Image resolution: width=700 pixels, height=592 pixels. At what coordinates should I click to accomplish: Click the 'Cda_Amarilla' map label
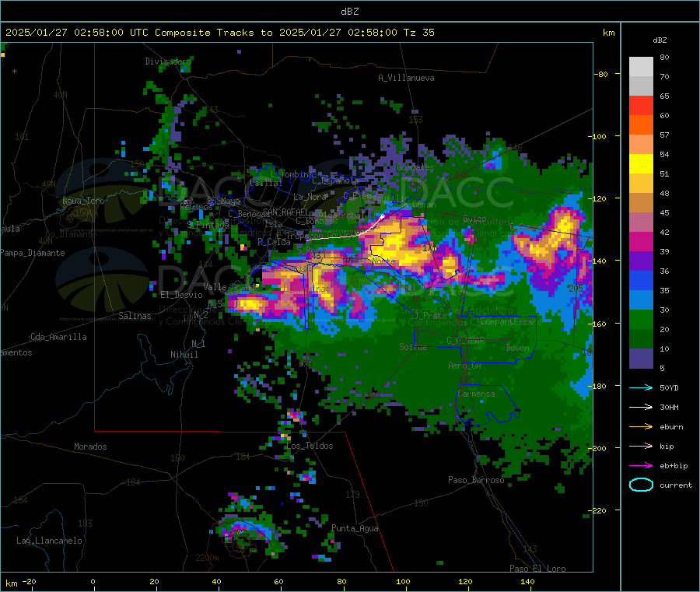(58, 337)
